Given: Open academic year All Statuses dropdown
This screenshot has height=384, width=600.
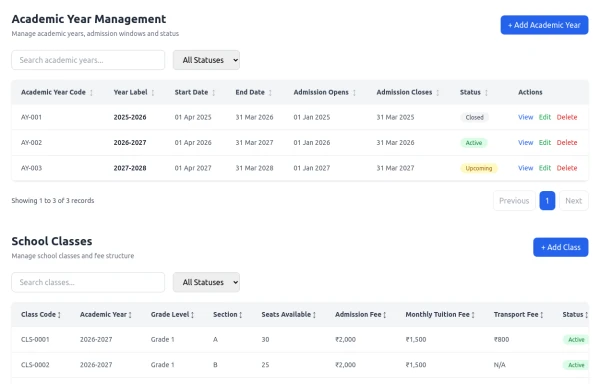Looking at the screenshot, I should click(x=206, y=60).
